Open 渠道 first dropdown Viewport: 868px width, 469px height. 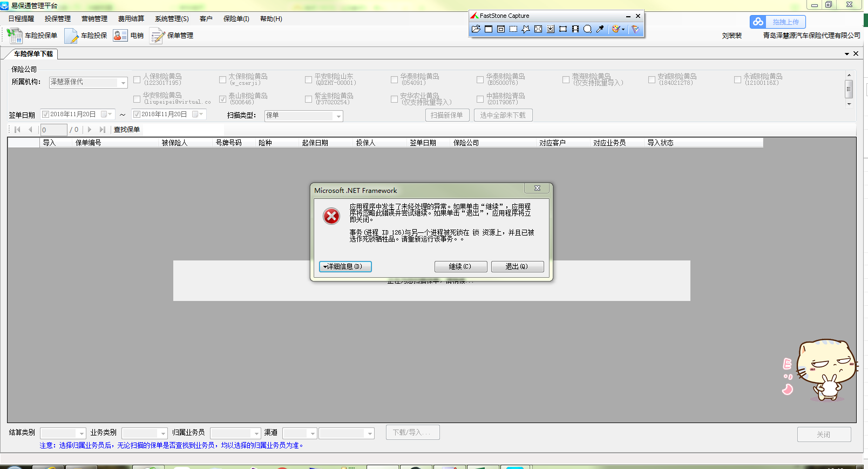tap(312, 433)
